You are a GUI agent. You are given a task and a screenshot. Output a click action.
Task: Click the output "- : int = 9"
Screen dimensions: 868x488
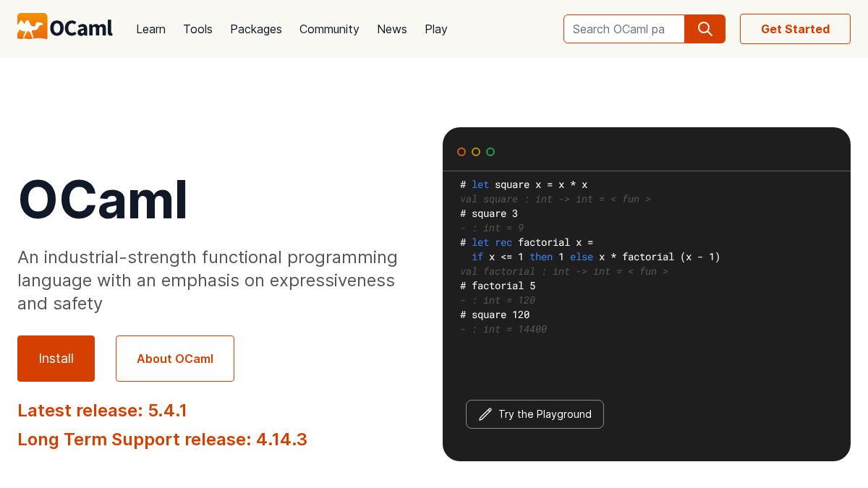[492, 228]
